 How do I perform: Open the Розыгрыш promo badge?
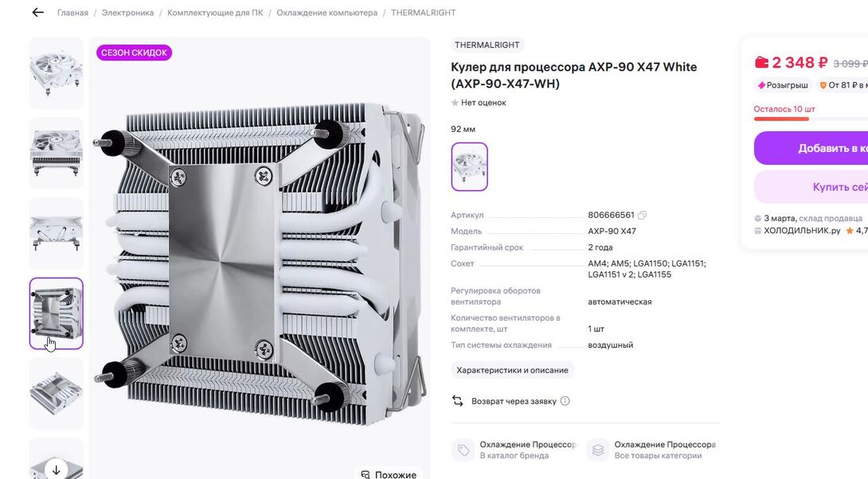click(x=783, y=85)
